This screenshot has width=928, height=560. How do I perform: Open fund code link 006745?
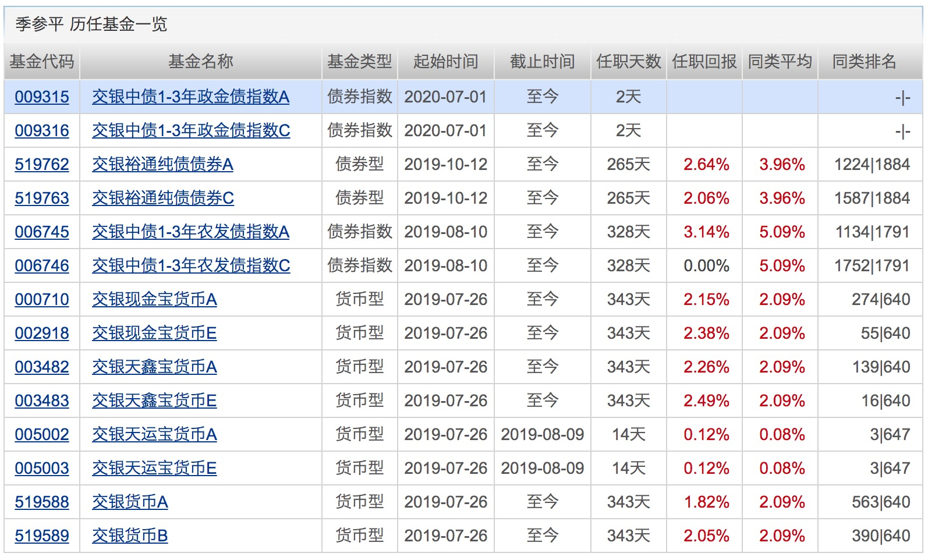click(42, 232)
